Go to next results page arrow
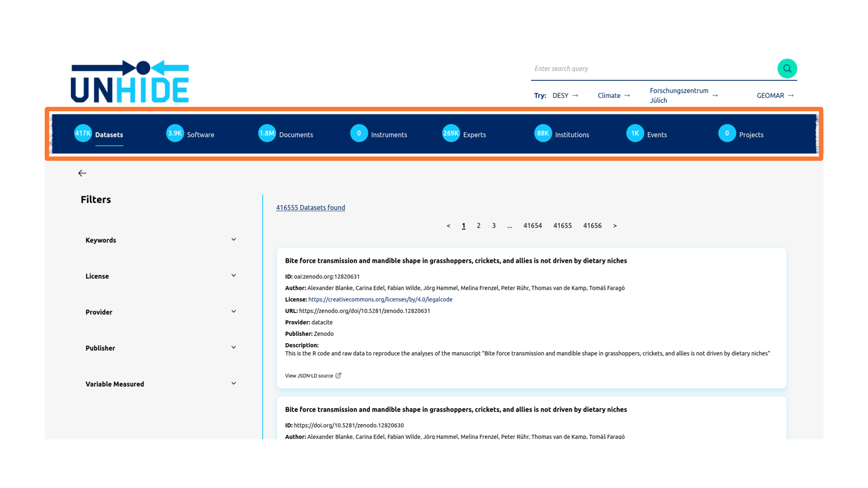 click(615, 226)
